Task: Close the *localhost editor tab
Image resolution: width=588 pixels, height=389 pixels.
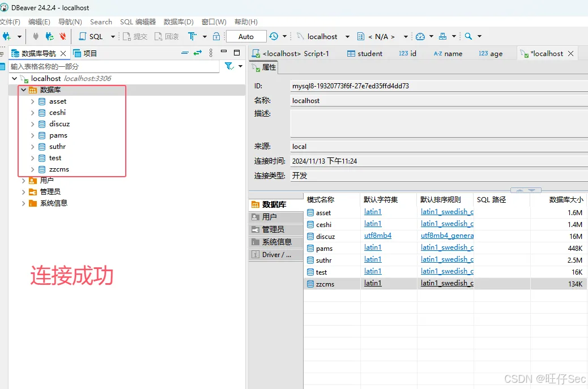Action: point(571,54)
